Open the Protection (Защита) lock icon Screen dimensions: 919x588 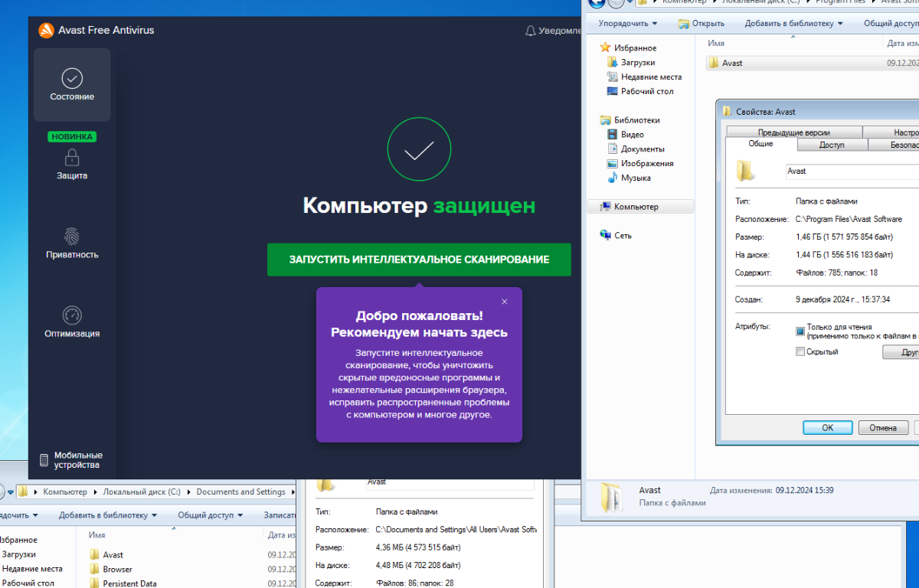[x=72, y=158]
